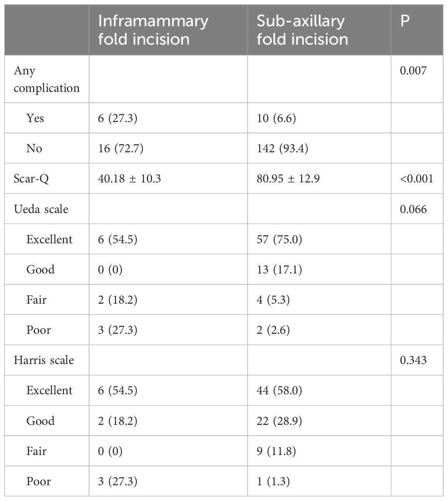Select the 0.343 P value cell
The width and height of the screenshot is (448, 501).
tap(413, 360)
